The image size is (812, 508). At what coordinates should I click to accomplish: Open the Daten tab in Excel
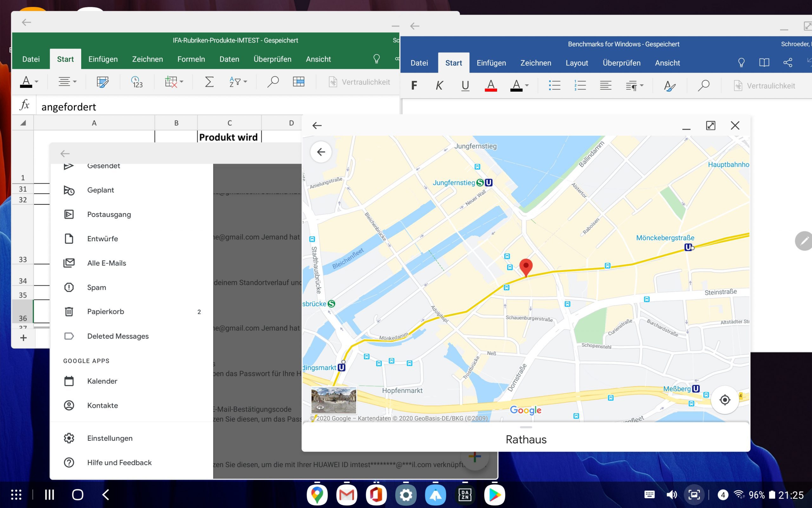229,59
